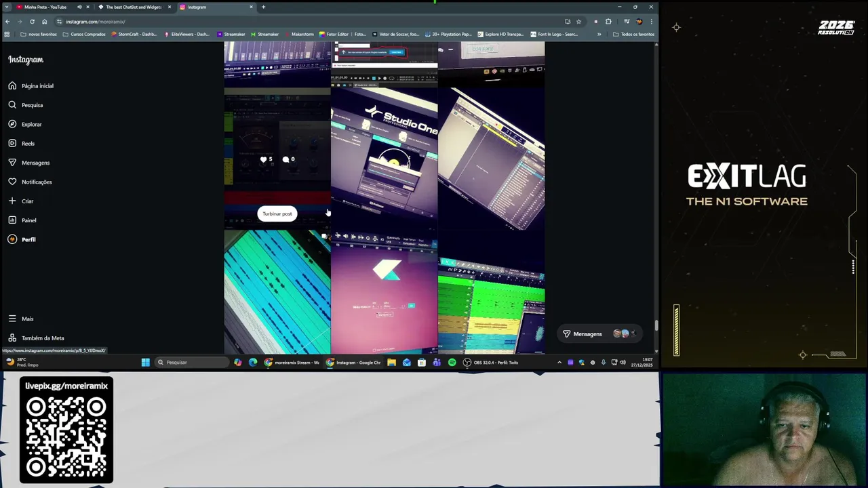Open the Font In Logo bookmark
Image resolution: width=868 pixels, height=488 pixels.
tap(553, 34)
